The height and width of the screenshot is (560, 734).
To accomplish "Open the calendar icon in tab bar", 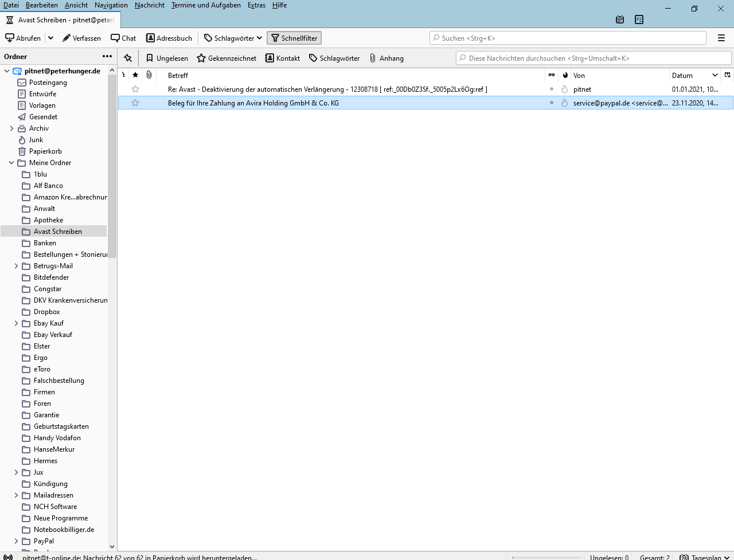I will click(x=620, y=19).
